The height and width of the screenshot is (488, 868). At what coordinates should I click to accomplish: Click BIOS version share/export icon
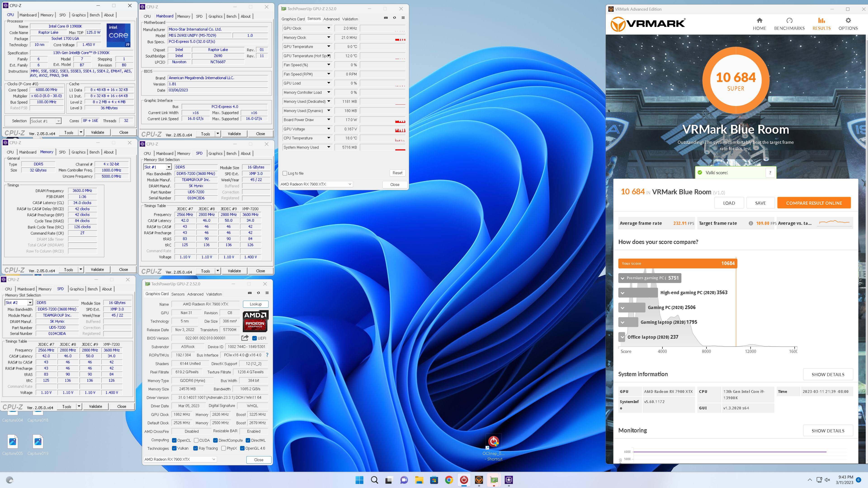(245, 338)
